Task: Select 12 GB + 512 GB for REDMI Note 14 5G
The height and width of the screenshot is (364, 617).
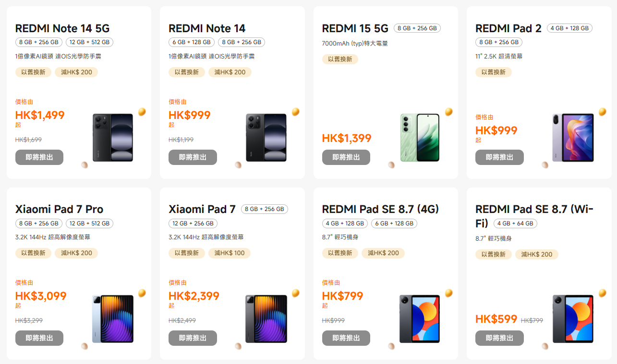Action: click(x=89, y=42)
